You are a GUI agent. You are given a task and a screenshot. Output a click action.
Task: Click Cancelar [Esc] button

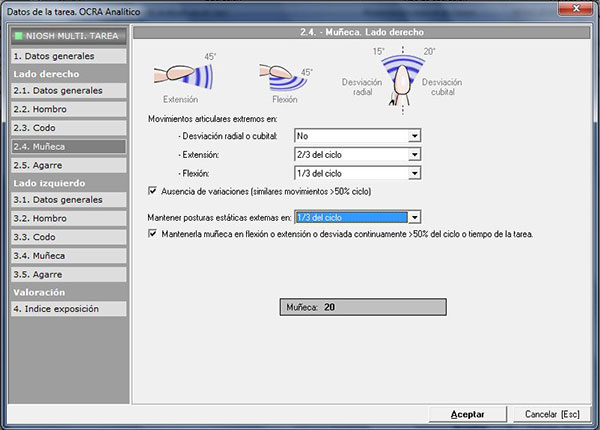pos(552,414)
